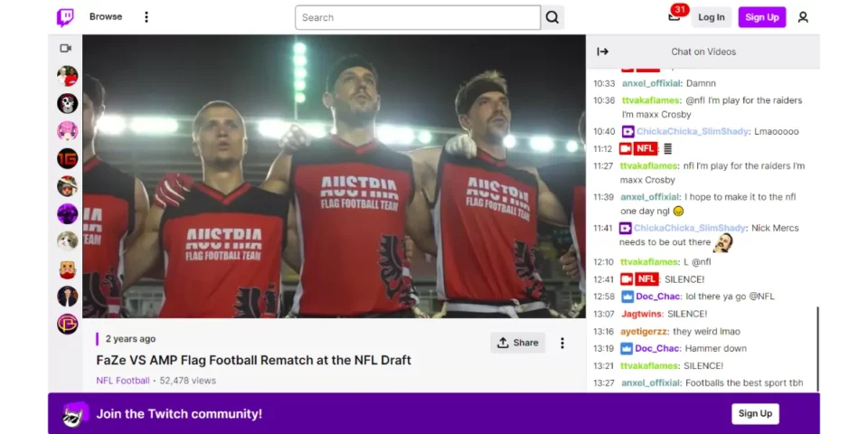Open the cat channel avatar

pyautogui.click(x=68, y=241)
